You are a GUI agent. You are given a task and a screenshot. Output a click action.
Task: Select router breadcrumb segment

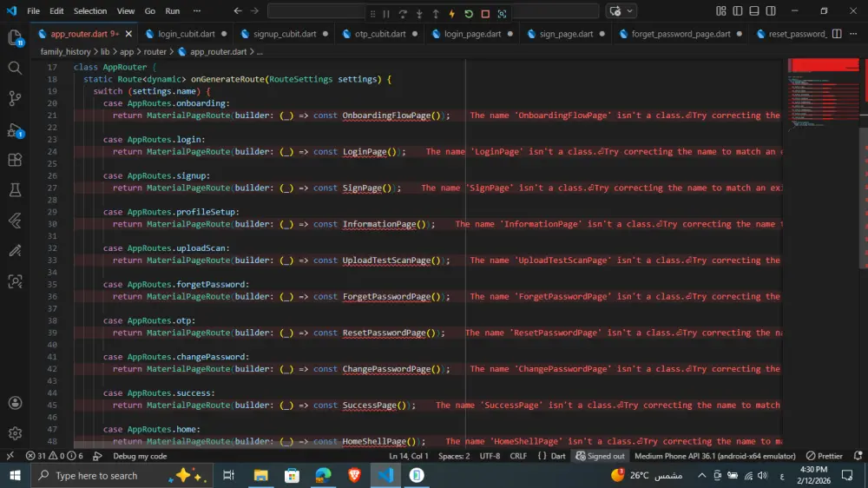tap(155, 51)
